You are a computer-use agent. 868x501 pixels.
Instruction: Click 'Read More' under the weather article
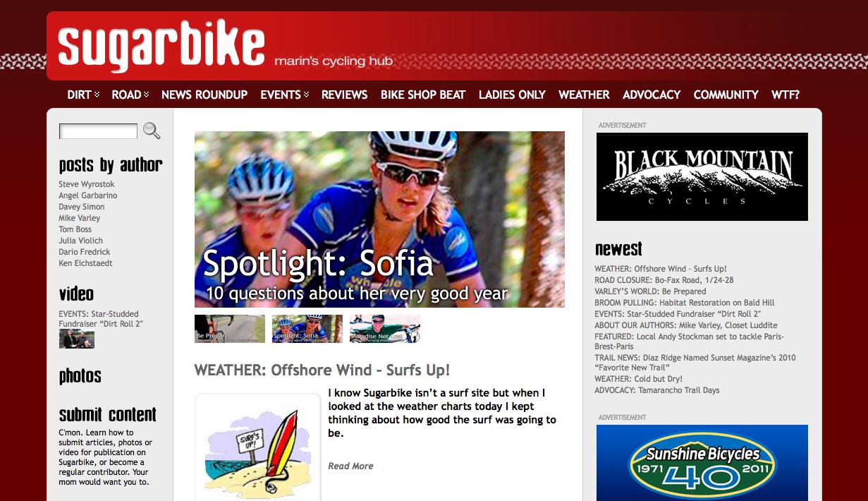coord(350,466)
